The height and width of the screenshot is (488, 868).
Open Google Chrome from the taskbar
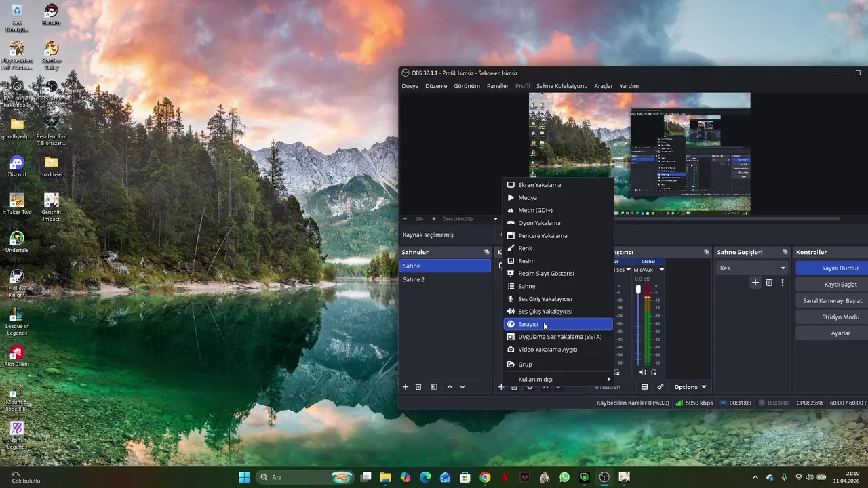point(485,477)
